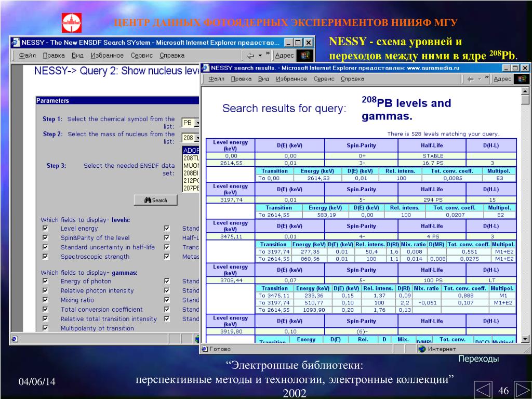This screenshot has width=532, height=399.
Task: Click results scrollbar up arrow
Action: pyautogui.click(x=525, y=91)
